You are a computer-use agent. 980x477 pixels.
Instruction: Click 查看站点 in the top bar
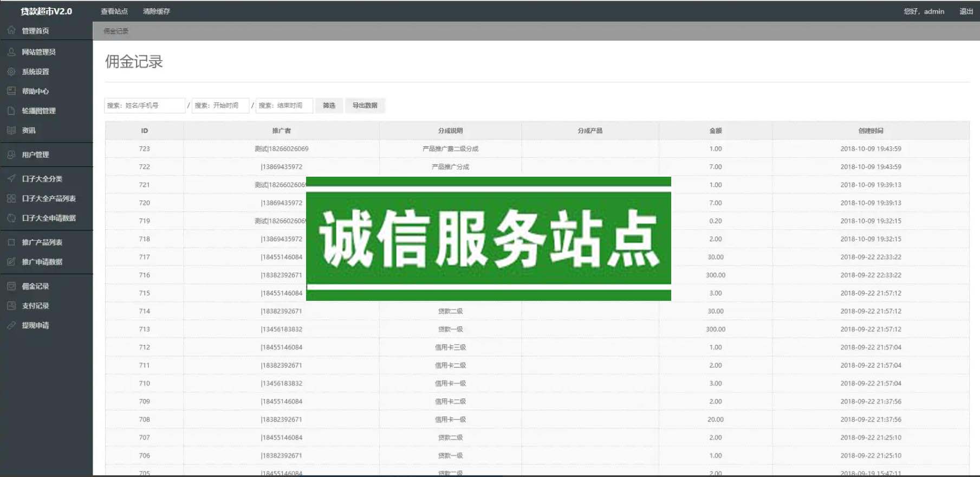(114, 11)
